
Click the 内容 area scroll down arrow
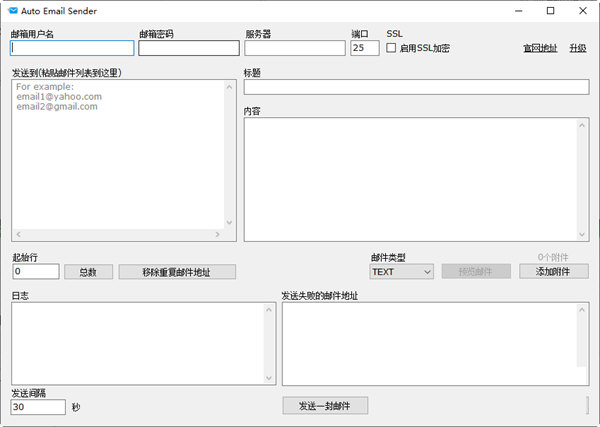582,235
